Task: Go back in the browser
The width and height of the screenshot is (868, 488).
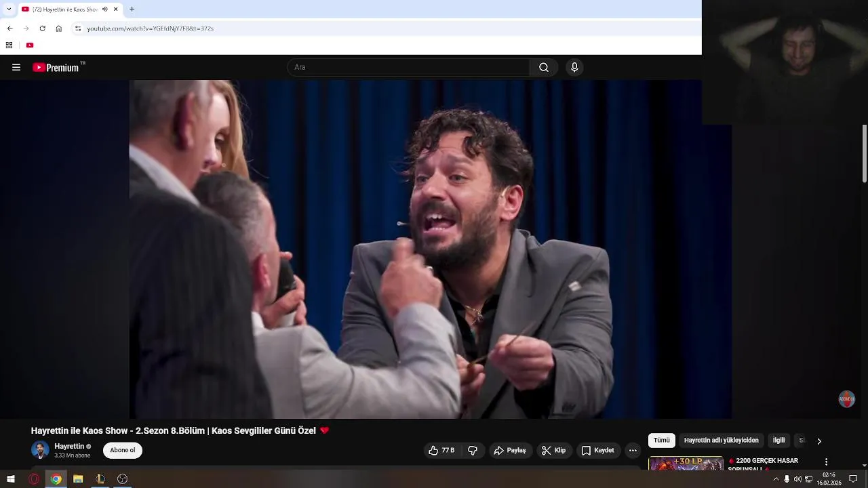Action: point(9,28)
